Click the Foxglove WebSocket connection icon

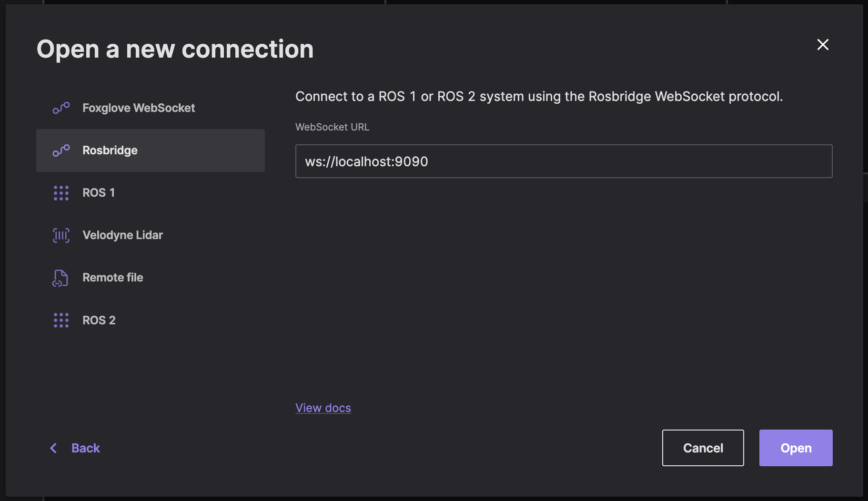[61, 108]
